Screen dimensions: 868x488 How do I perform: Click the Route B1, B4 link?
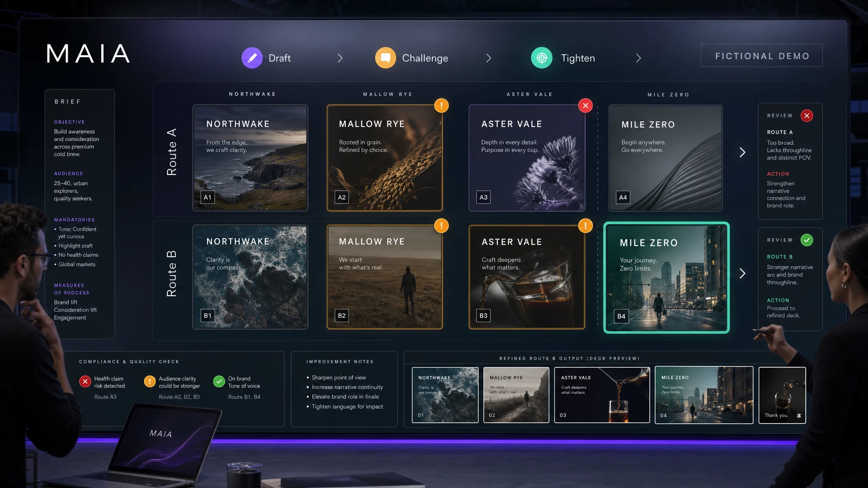click(244, 397)
